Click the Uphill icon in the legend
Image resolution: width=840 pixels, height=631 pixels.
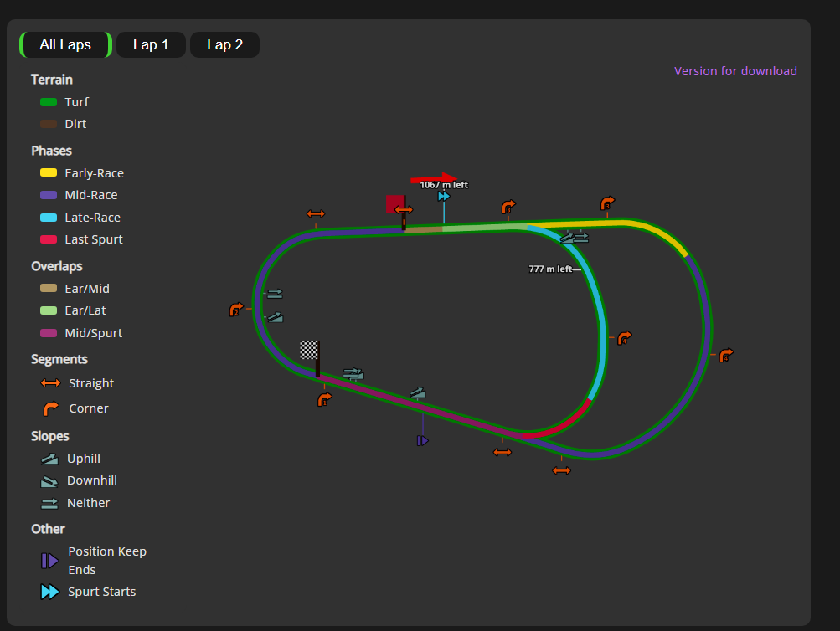(49, 459)
